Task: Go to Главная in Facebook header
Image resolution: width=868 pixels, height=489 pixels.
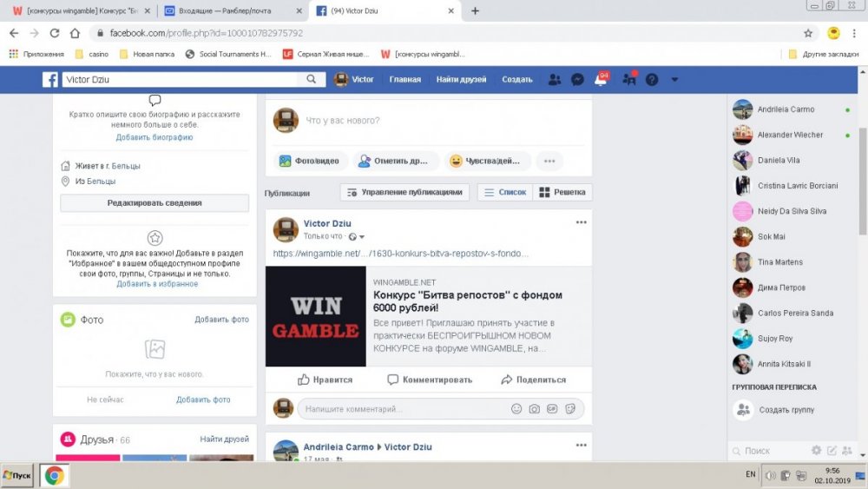Action: click(404, 79)
